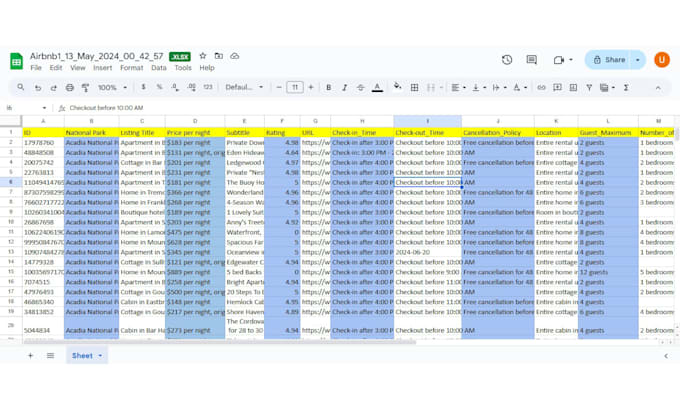Image resolution: width=680 pixels, height=409 pixels.
Task: Insert a link
Action: [541, 88]
